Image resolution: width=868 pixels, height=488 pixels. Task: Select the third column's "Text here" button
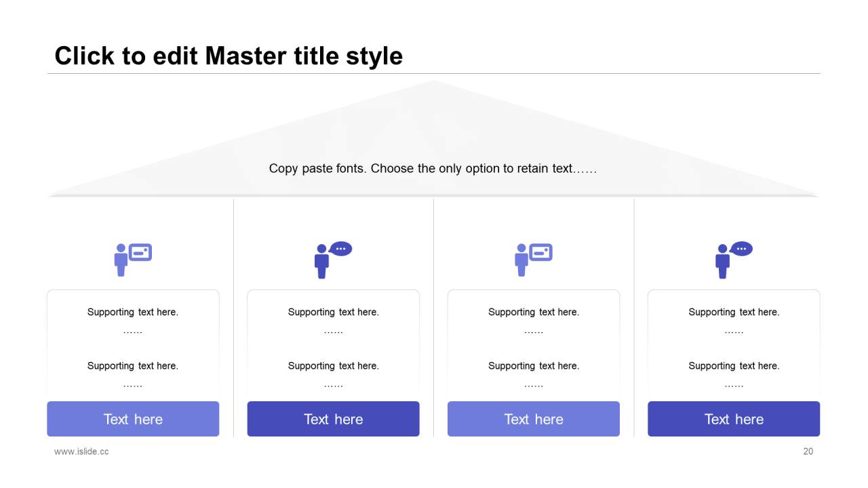pos(534,419)
